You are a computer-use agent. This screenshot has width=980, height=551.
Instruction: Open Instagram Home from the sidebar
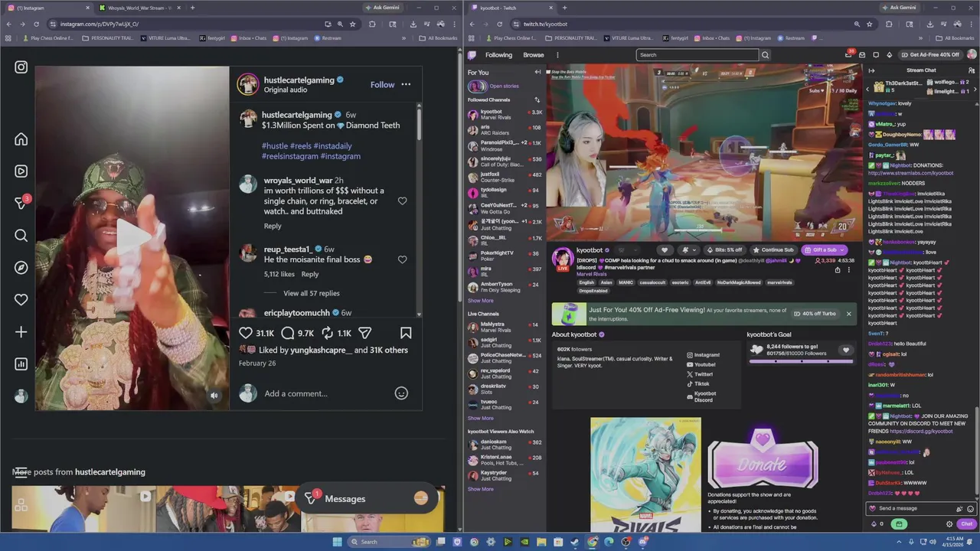(x=21, y=139)
